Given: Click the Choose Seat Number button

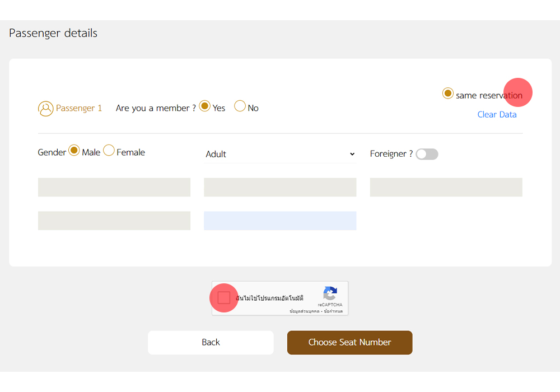Looking at the screenshot, I should (x=349, y=342).
